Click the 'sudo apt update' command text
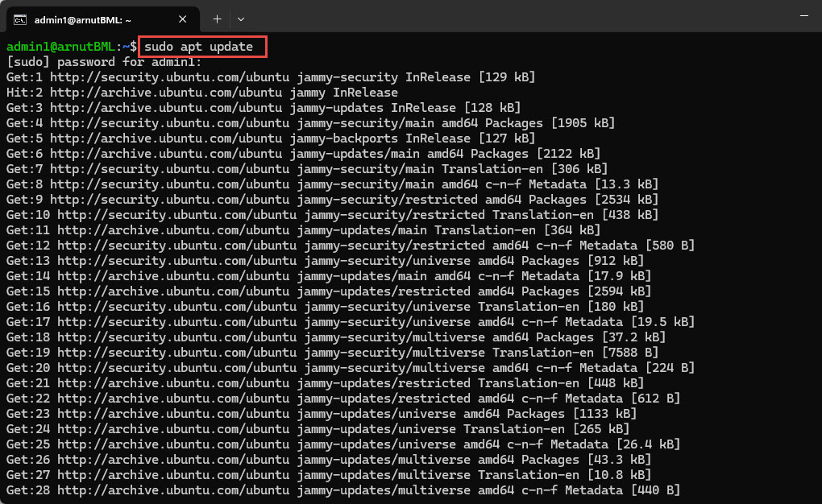Viewport: 822px width, 504px height. click(199, 47)
